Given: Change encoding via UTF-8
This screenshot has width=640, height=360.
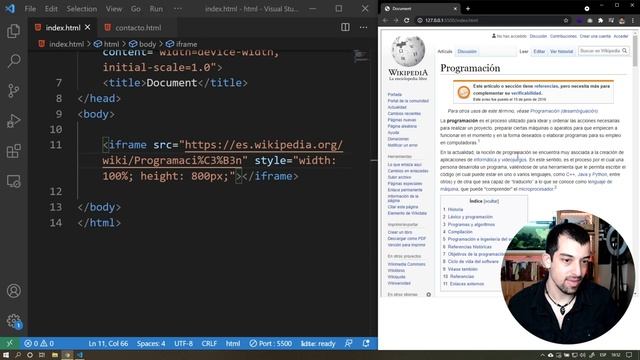Looking at the screenshot, I should pyautogui.click(x=183, y=343).
